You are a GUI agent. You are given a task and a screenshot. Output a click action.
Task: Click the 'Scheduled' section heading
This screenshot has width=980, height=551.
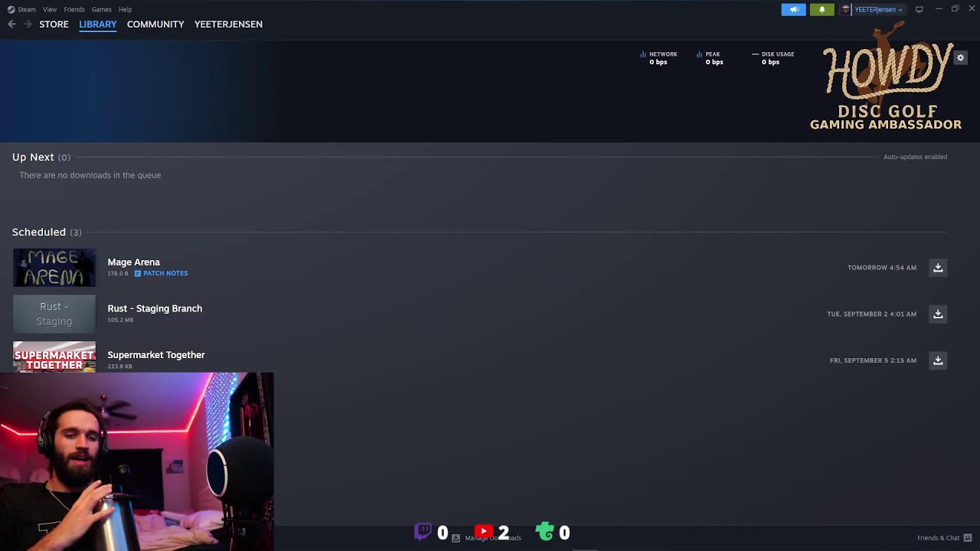(39, 232)
